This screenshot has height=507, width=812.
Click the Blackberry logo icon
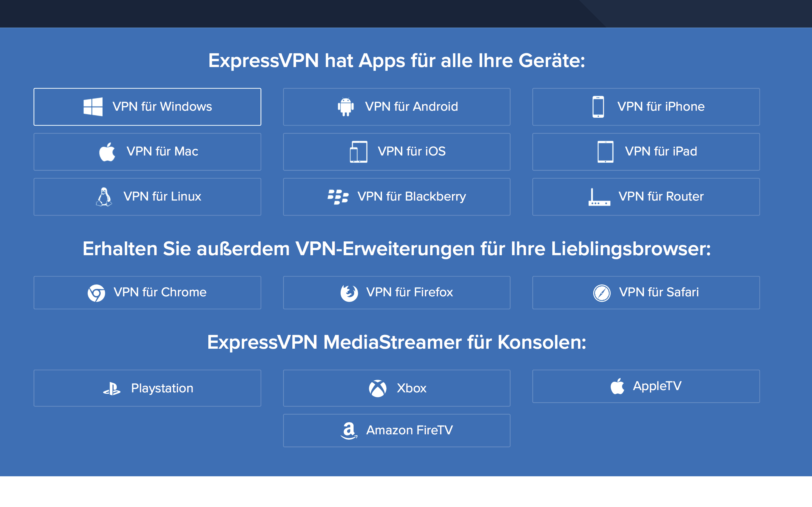point(338,197)
